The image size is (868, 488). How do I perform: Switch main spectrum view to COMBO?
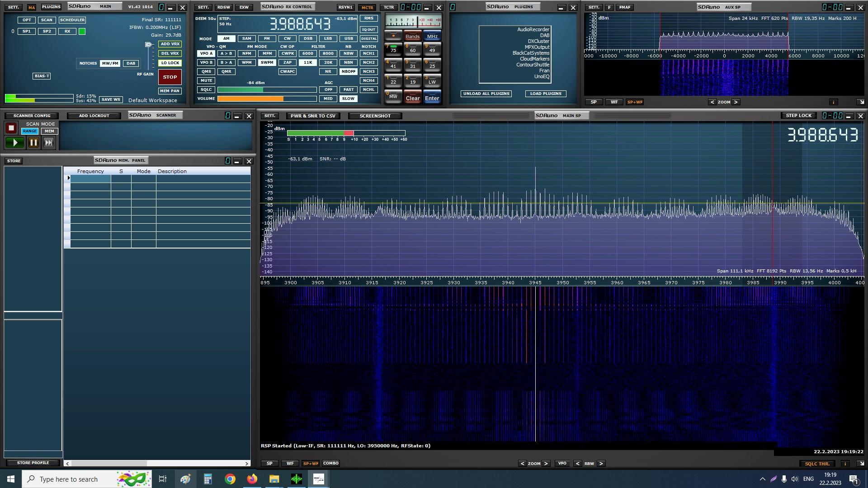[330, 464]
